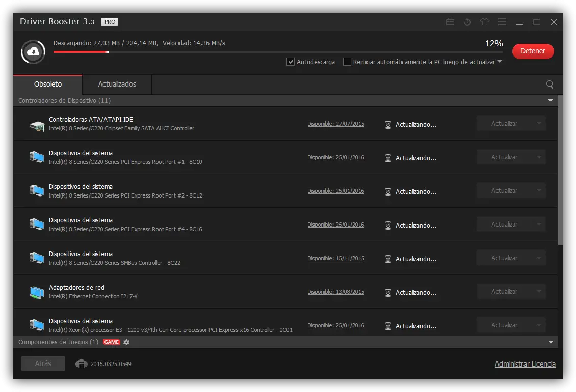Image resolution: width=576 pixels, height=392 pixels.
Task: Open the hamburger main menu
Action: click(502, 22)
